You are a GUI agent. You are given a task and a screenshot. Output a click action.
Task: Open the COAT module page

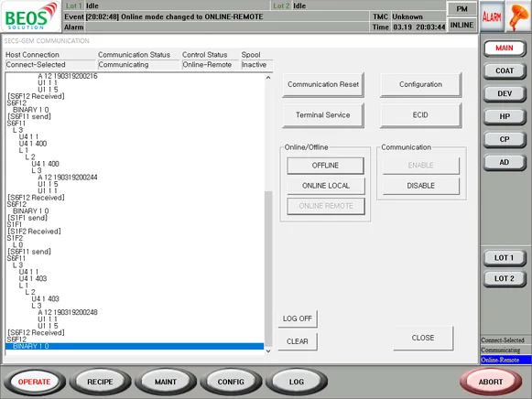click(x=505, y=70)
